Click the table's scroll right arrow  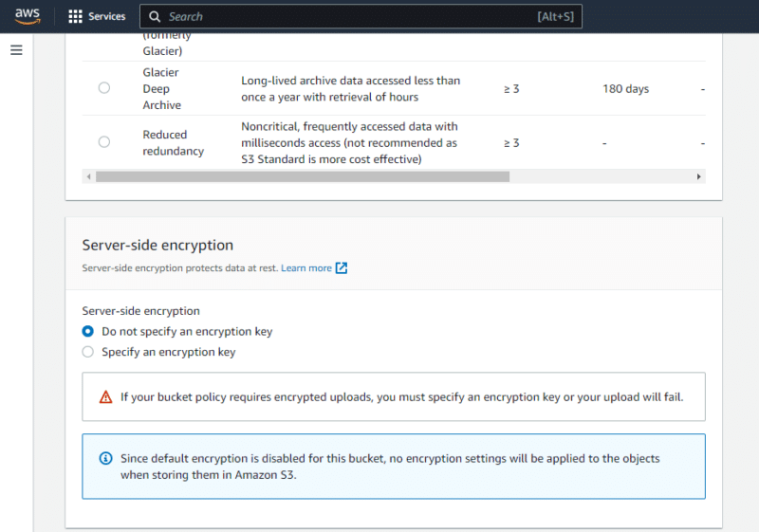click(x=699, y=176)
